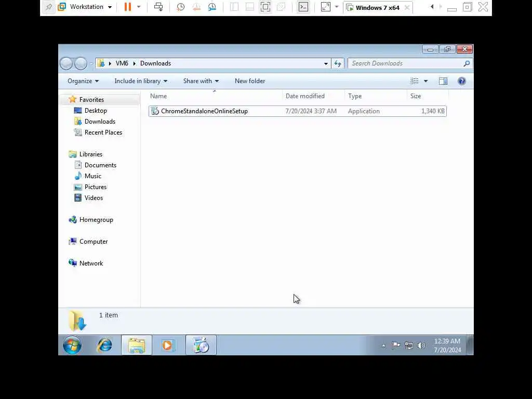Click VM6 in the address path
This screenshot has width=532, height=399.
(x=122, y=63)
